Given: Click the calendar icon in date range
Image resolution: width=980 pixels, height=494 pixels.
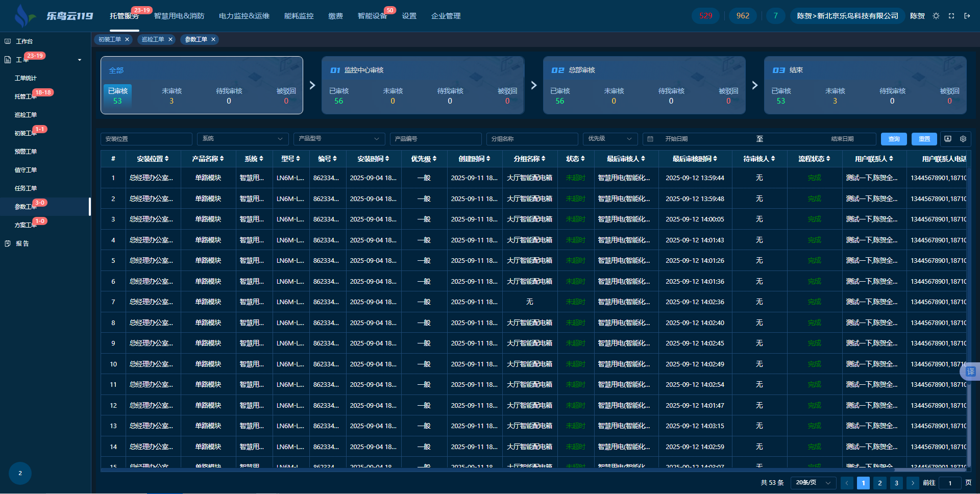Looking at the screenshot, I should tap(650, 139).
